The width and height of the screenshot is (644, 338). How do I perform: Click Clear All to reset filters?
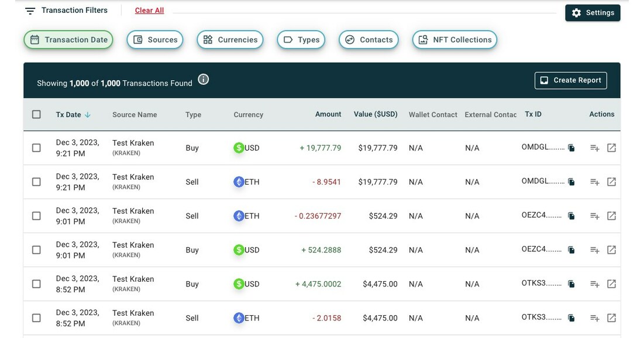tap(149, 10)
